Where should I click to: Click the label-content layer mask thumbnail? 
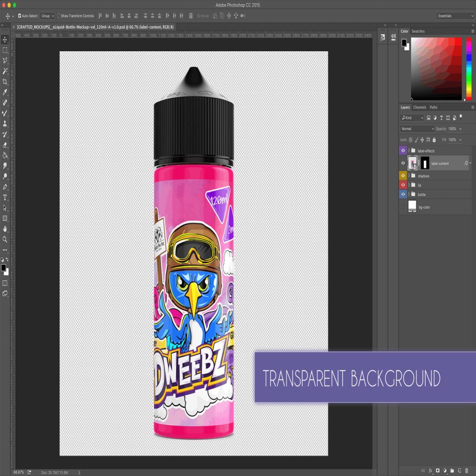coord(425,163)
